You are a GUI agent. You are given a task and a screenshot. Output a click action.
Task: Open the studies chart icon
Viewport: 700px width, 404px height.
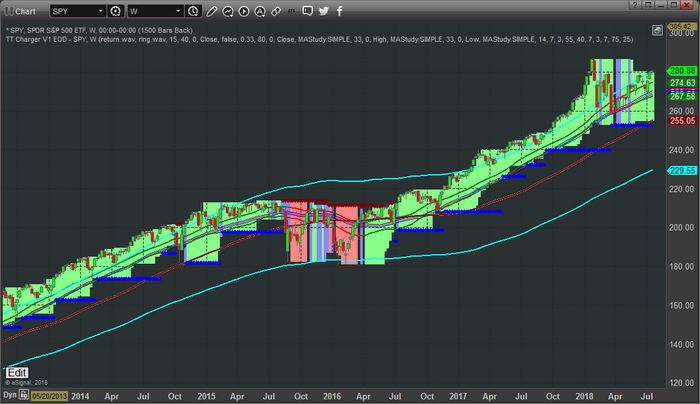[229, 12]
